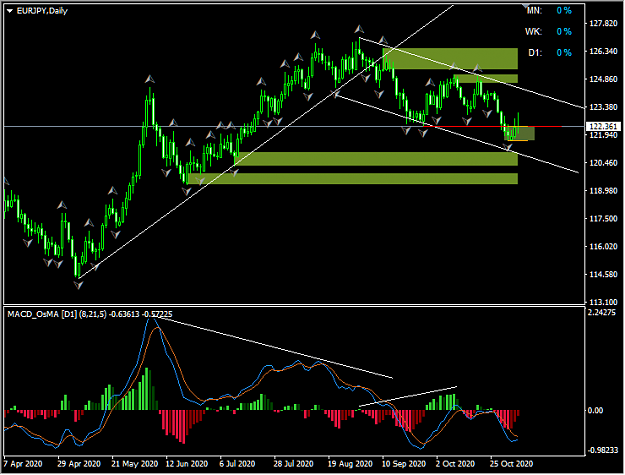Click the 7 Apr 2020 date label
This screenshot has height=475, width=625.
[x=23, y=464]
